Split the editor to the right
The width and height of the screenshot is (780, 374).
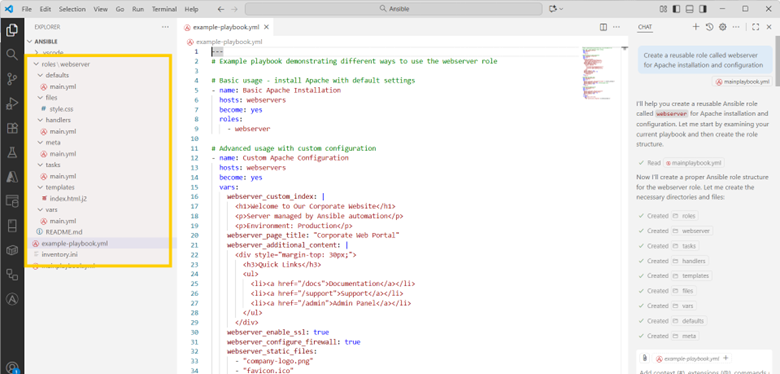coord(603,27)
